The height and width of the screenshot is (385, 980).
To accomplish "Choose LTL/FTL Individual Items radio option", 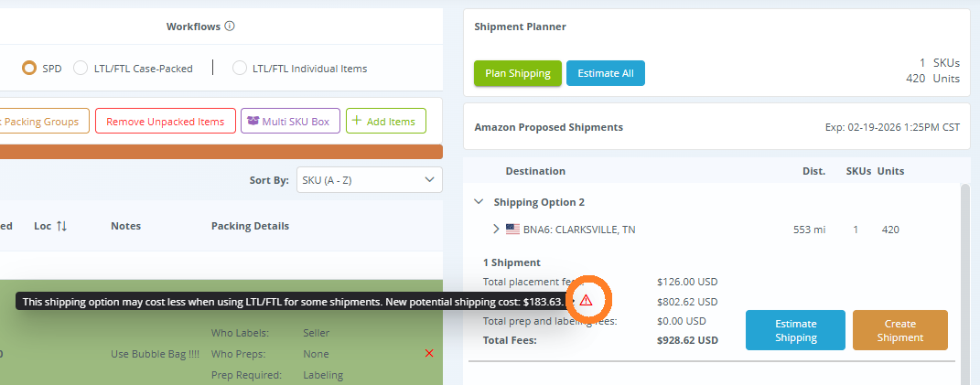I will pos(240,68).
